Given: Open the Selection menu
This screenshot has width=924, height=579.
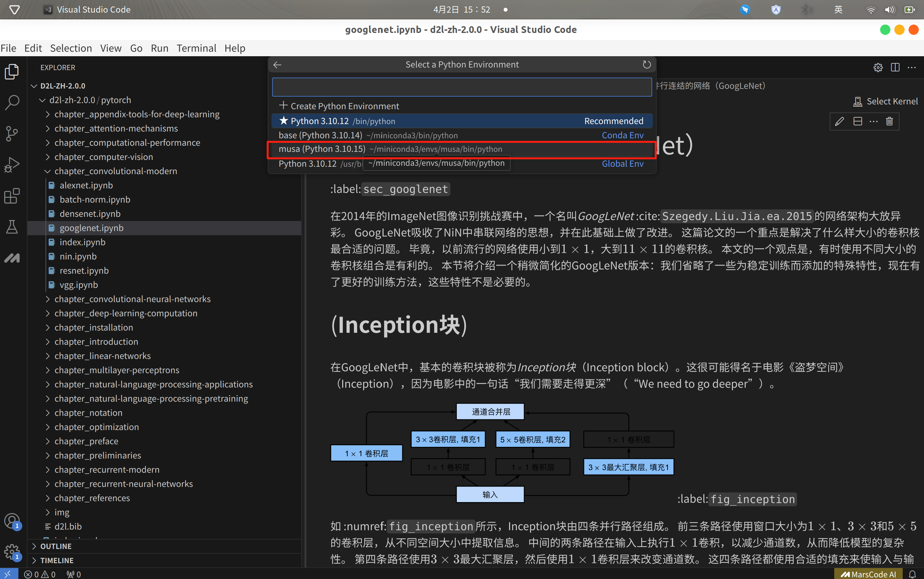Looking at the screenshot, I should (71, 48).
